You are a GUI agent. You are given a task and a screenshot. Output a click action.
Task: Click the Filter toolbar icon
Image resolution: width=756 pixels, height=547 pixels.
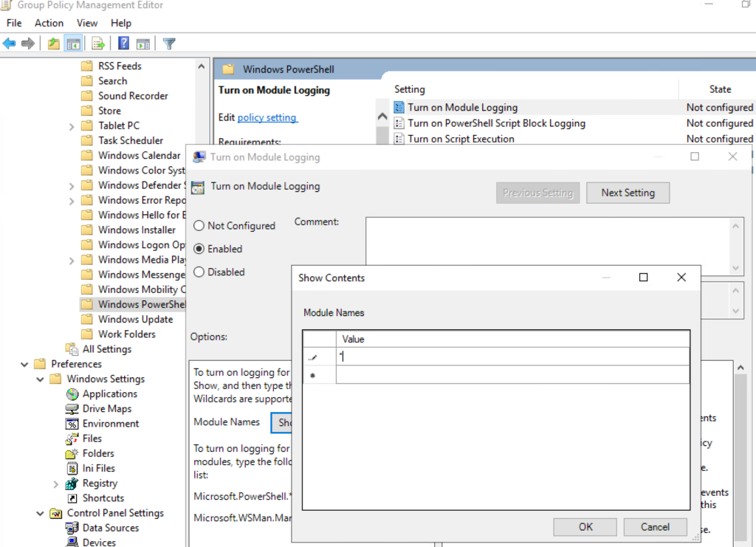[x=170, y=43]
